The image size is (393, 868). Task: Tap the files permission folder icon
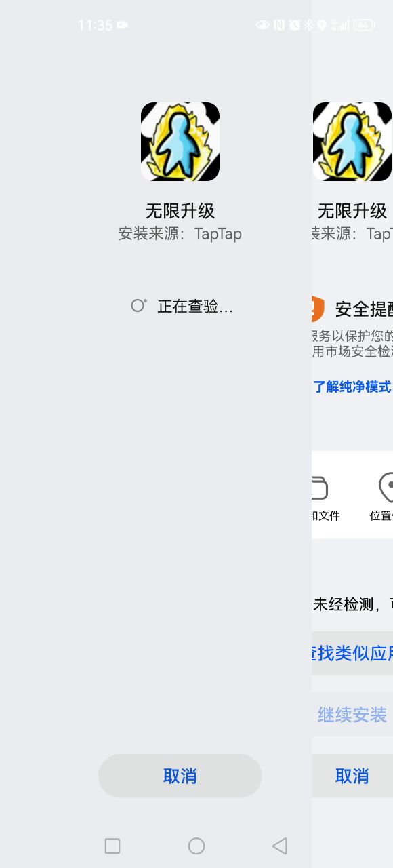[x=319, y=488]
